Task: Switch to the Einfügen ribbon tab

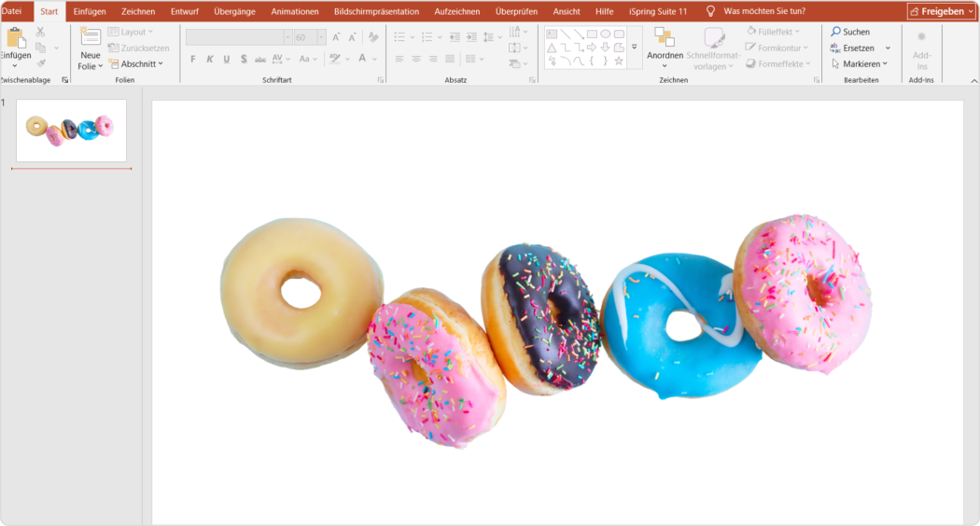Action: [x=90, y=11]
